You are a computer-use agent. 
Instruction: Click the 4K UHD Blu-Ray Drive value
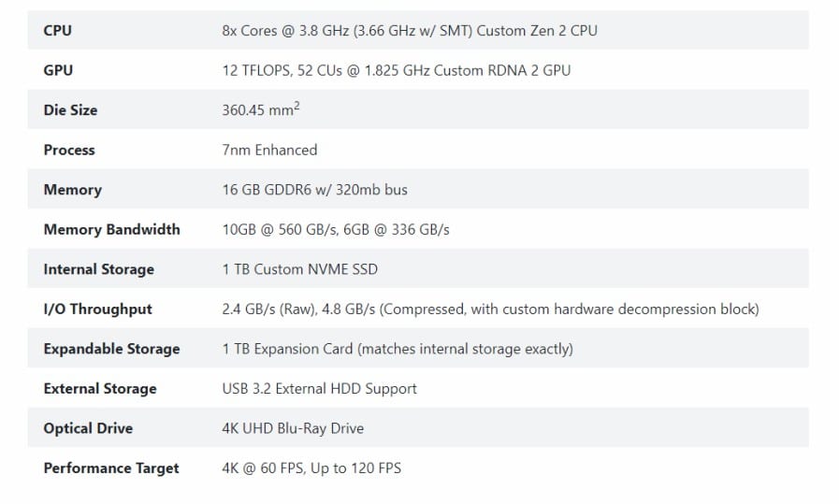(x=293, y=428)
